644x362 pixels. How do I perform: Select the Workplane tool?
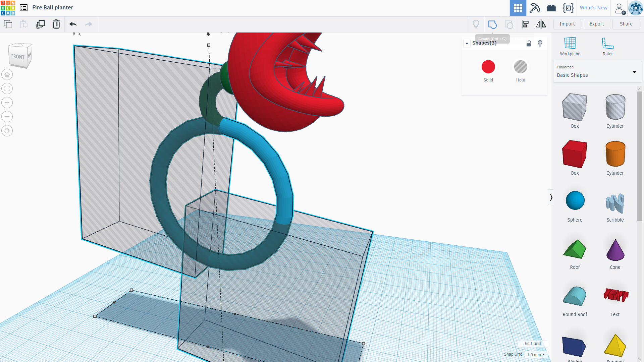[570, 46]
